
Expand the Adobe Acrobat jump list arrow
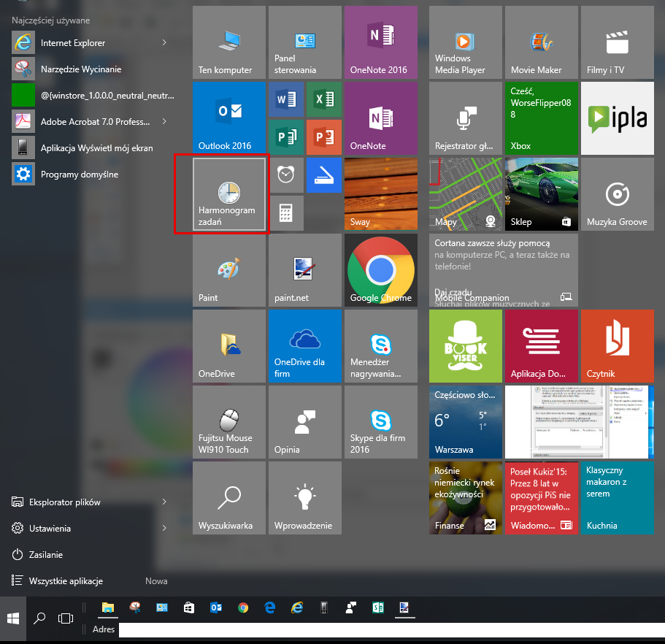point(164,121)
